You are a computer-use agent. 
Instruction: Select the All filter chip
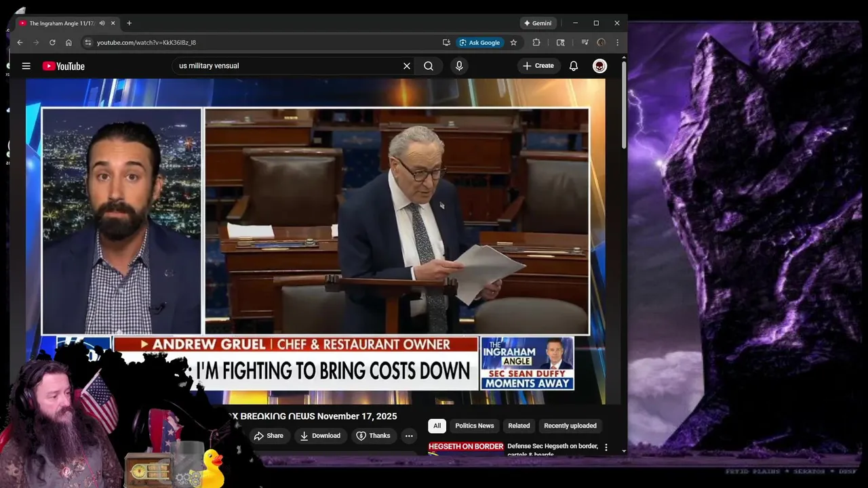[x=437, y=426]
